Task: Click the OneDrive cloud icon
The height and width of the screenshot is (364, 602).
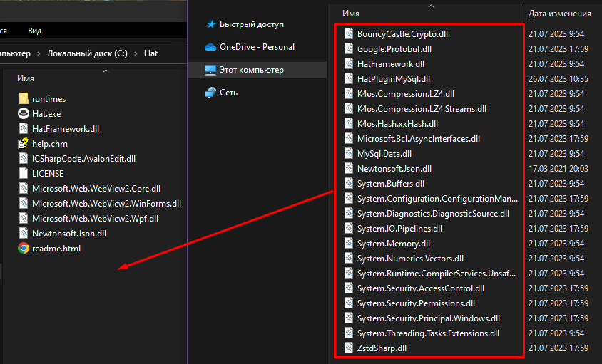Action: (210, 47)
